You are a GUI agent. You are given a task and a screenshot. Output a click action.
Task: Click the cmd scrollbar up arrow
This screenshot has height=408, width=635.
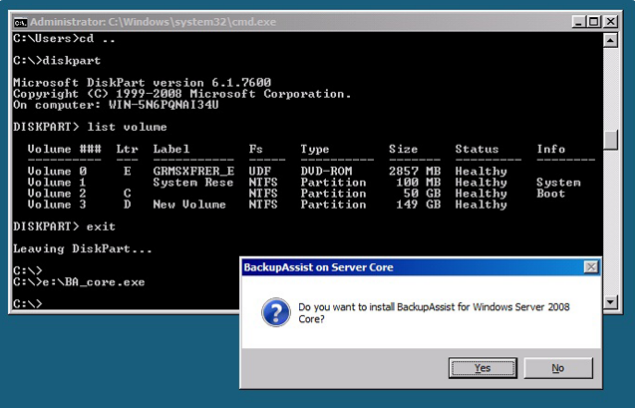611,40
